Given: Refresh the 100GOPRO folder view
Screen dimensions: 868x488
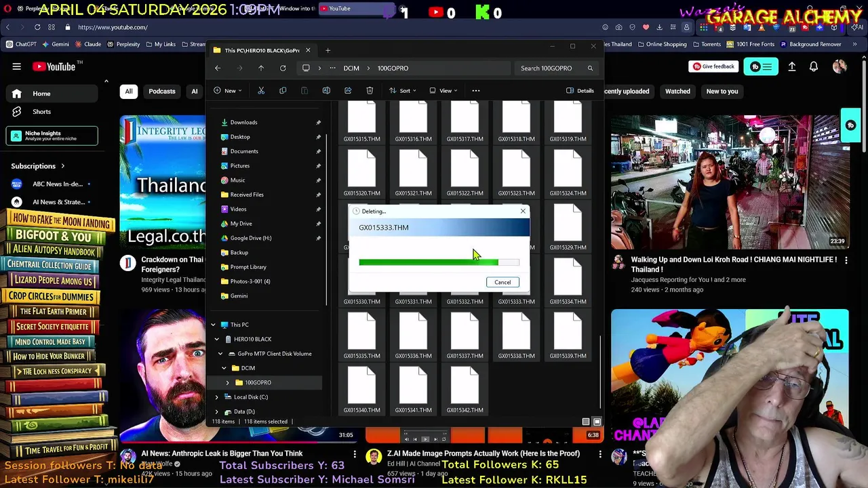Looking at the screenshot, I should tap(283, 68).
